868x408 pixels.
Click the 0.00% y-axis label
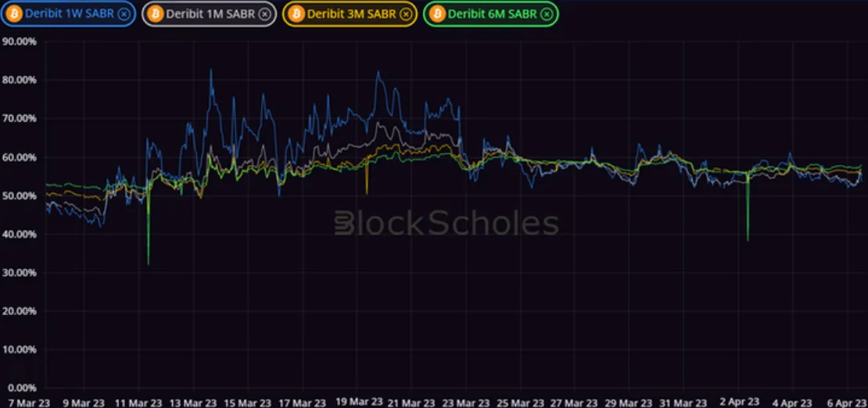22,388
